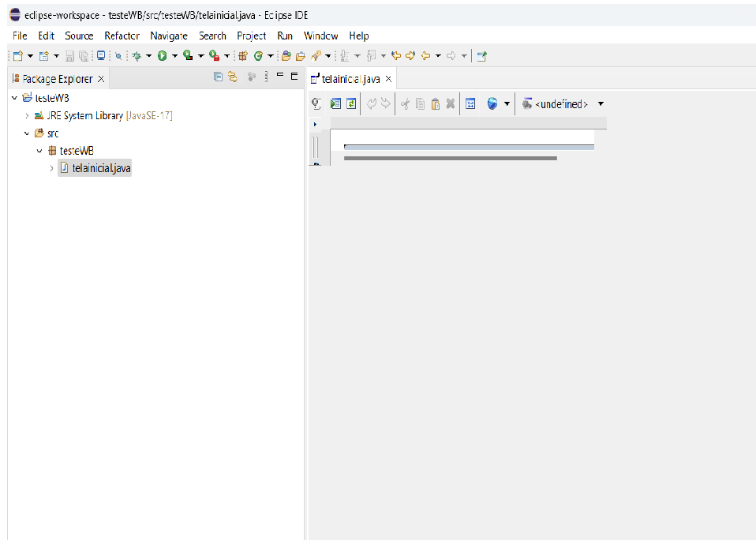The image size is (756, 540).
Task: Click the Save All icon
Action: click(x=84, y=56)
